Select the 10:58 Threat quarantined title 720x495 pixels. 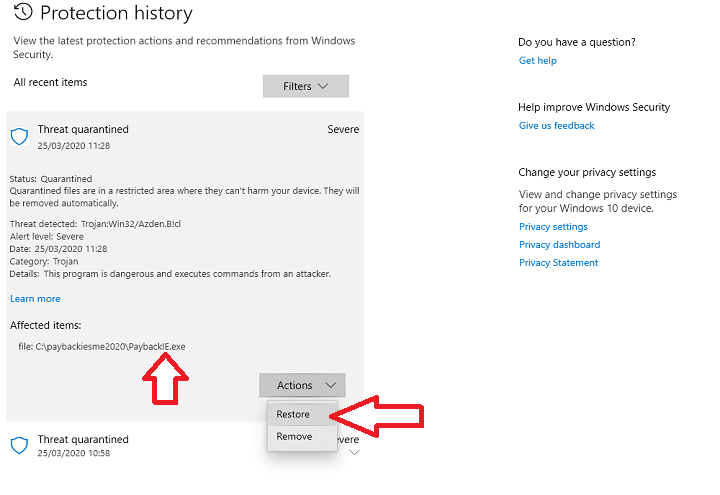click(x=83, y=439)
